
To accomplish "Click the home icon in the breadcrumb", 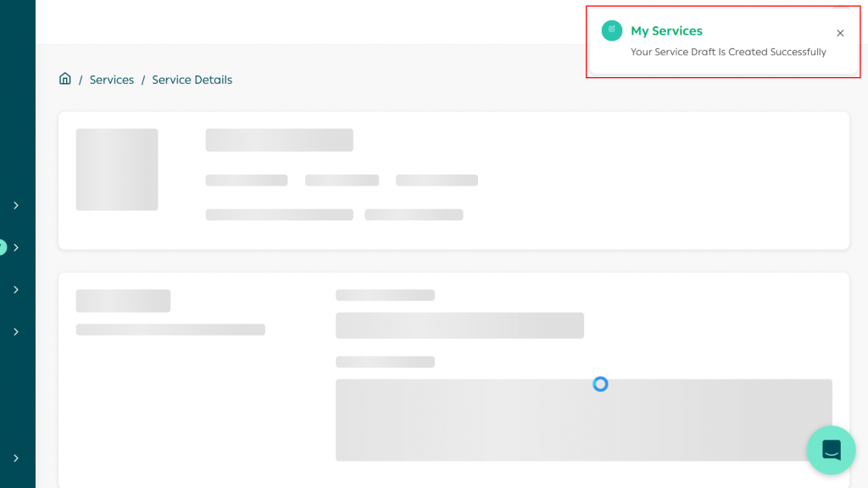I will point(65,79).
